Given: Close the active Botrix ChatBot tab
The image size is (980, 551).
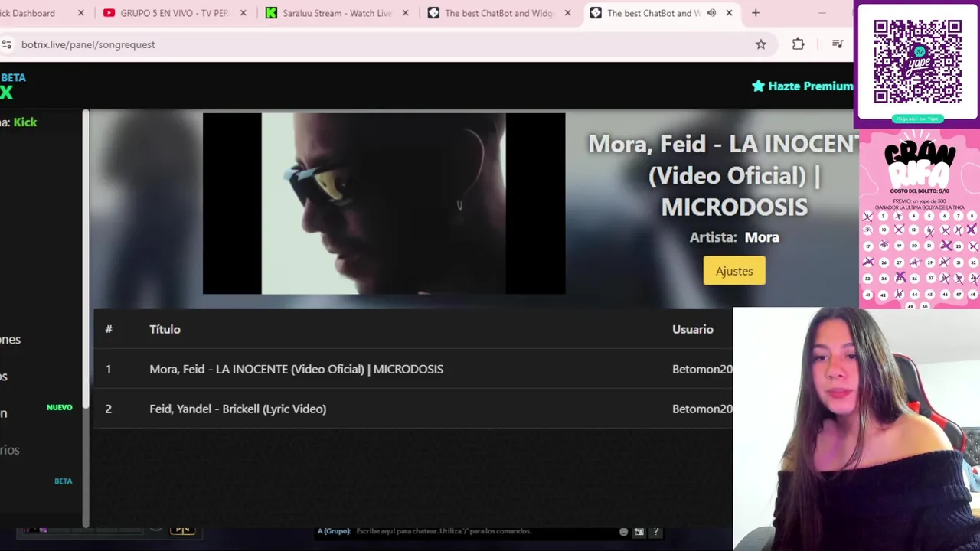Looking at the screenshot, I should click(x=729, y=13).
